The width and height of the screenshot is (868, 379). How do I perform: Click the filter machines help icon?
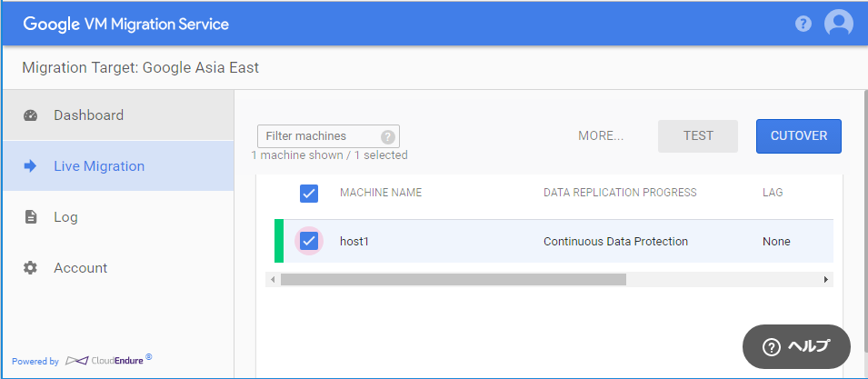tap(388, 136)
